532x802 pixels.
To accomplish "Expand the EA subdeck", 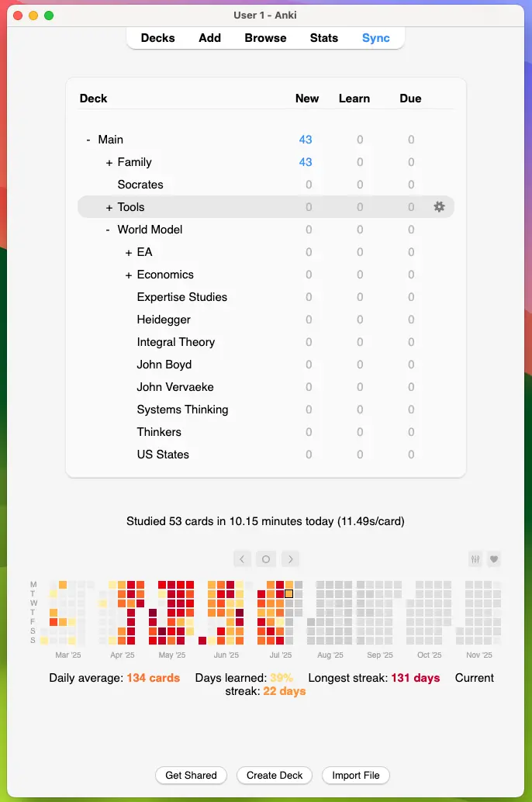I will pyautogui.click(x=129, y=252).
